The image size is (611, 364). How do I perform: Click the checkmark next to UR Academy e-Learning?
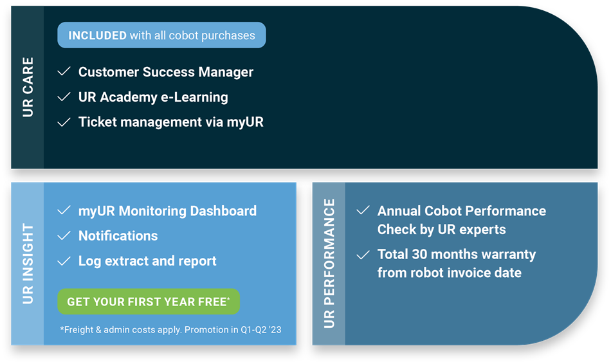[x=64, y=96]
